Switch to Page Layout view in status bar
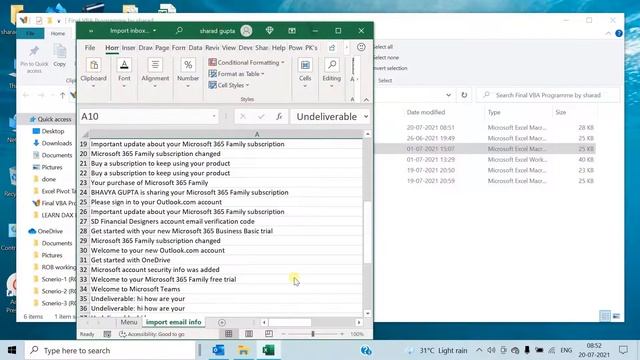The height and width of the screenshot is (360, 640). click(249, 334)
